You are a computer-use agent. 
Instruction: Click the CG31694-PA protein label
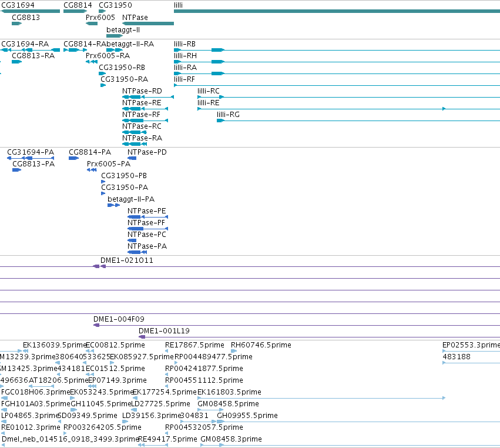tap(31, 152)
